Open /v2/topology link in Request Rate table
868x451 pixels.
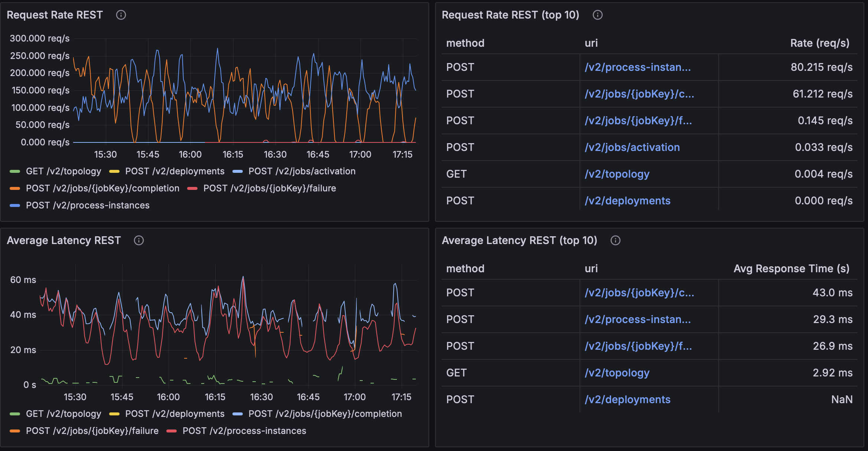[617, 174]
